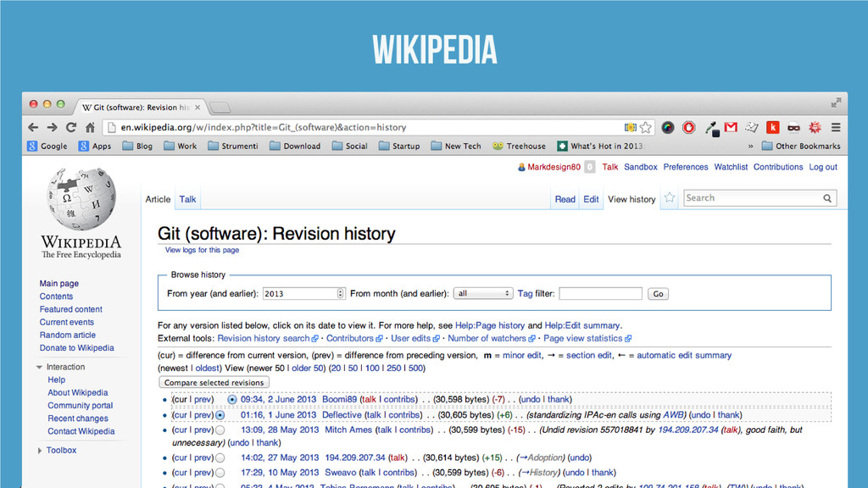The image size is (868, 488).
Task: Open the Gmail extension icon
Action: (x=731, y=127)
